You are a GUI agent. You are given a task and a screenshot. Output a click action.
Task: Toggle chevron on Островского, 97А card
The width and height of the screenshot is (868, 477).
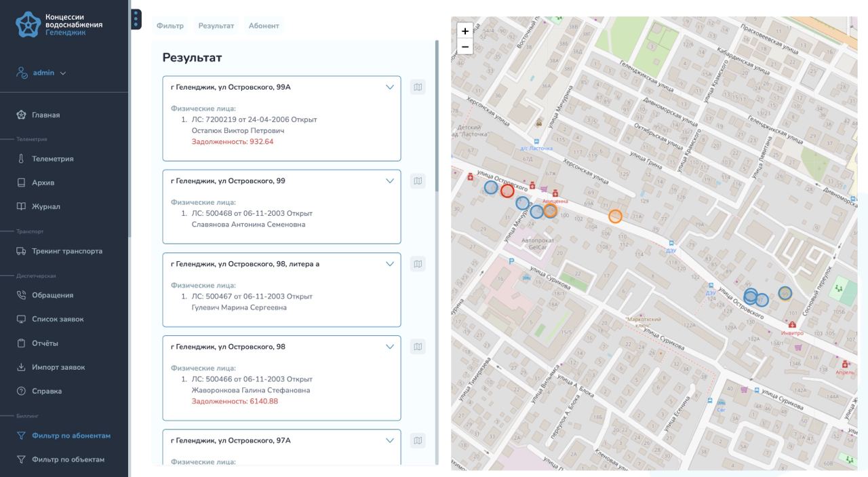point(390,440)
